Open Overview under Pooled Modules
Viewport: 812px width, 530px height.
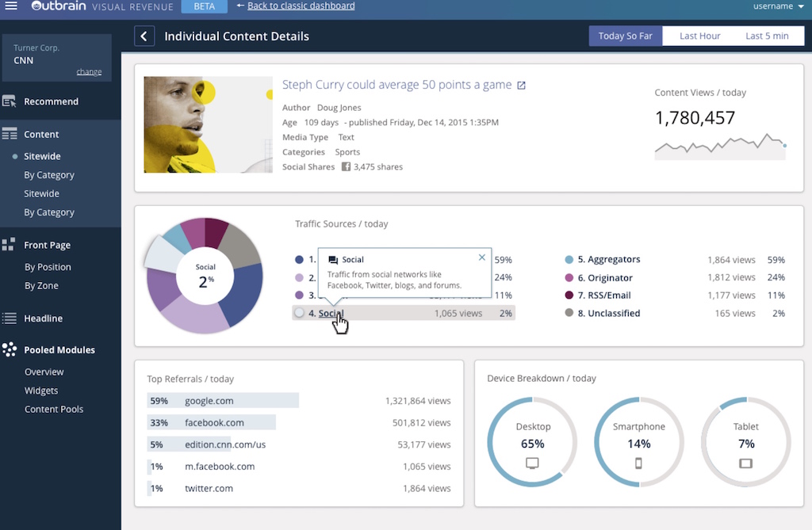(x=44, y=372)
